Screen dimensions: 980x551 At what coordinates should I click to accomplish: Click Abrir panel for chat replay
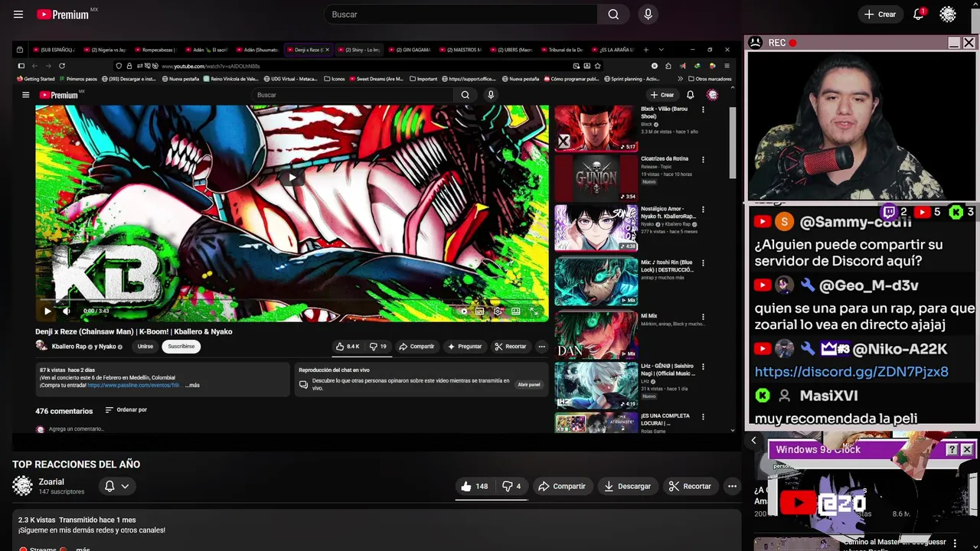pyautogui.click(x=529, y=384)
